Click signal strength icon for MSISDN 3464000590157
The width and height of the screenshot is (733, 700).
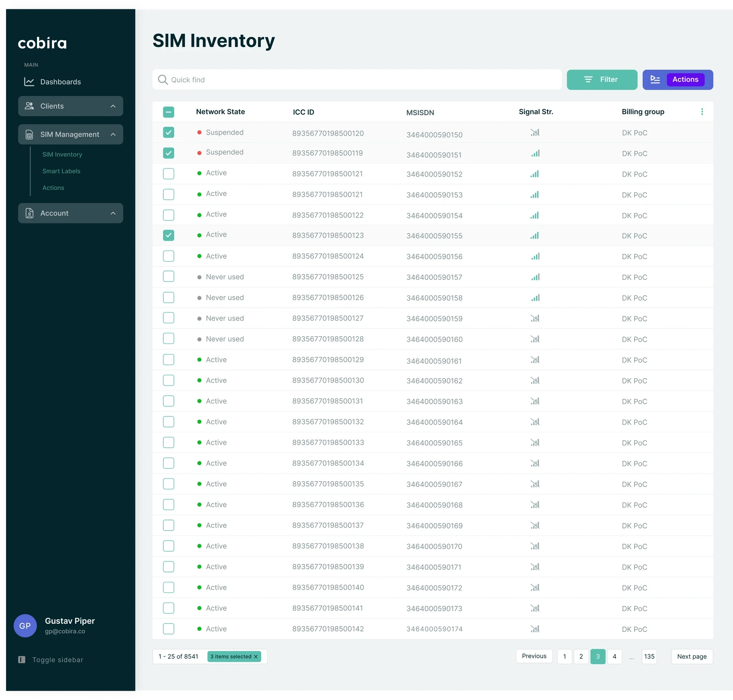pyautogui.click(x=535, y=277)
